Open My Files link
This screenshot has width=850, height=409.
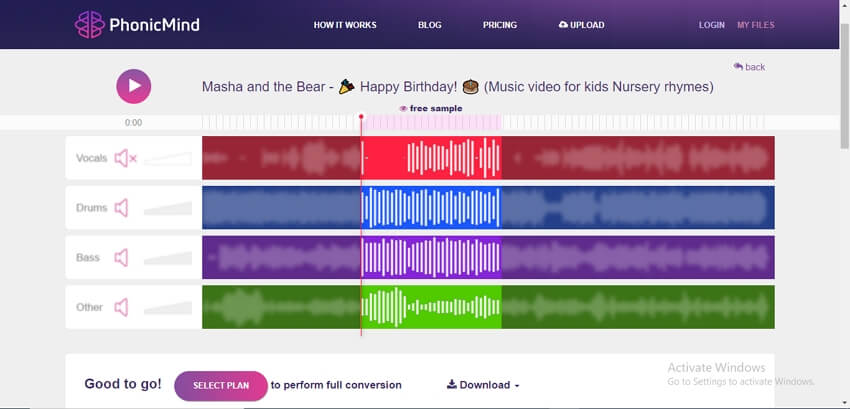[756, 25]
